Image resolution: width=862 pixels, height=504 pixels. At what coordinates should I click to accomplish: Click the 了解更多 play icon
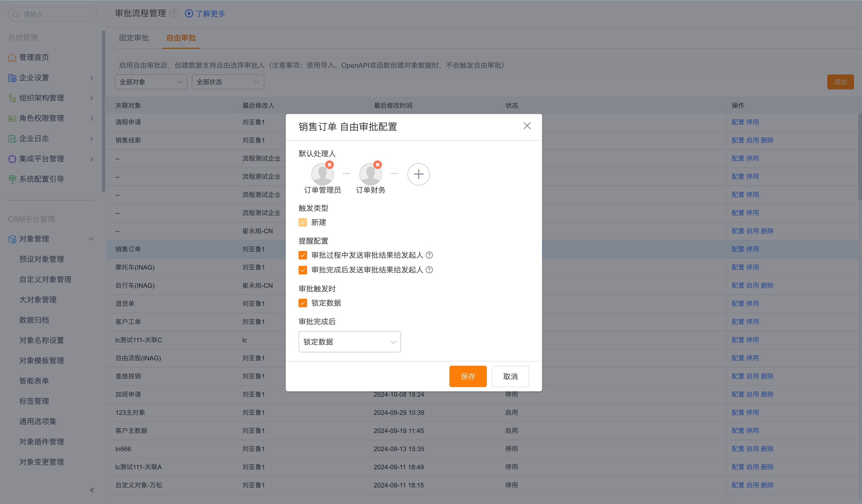click(189, 13)
